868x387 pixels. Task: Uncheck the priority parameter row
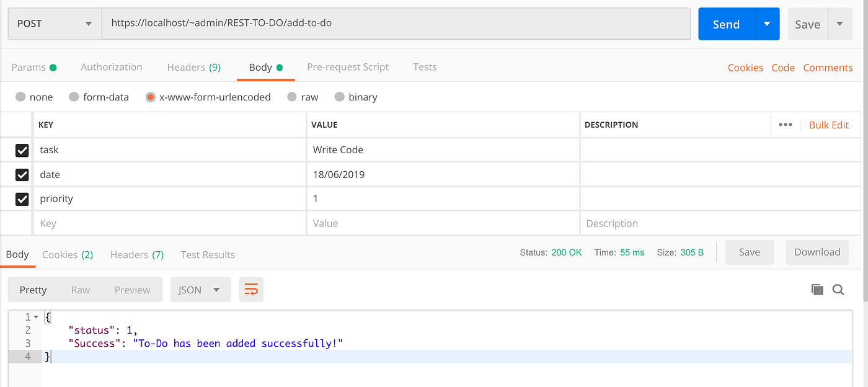pos(22,198)
